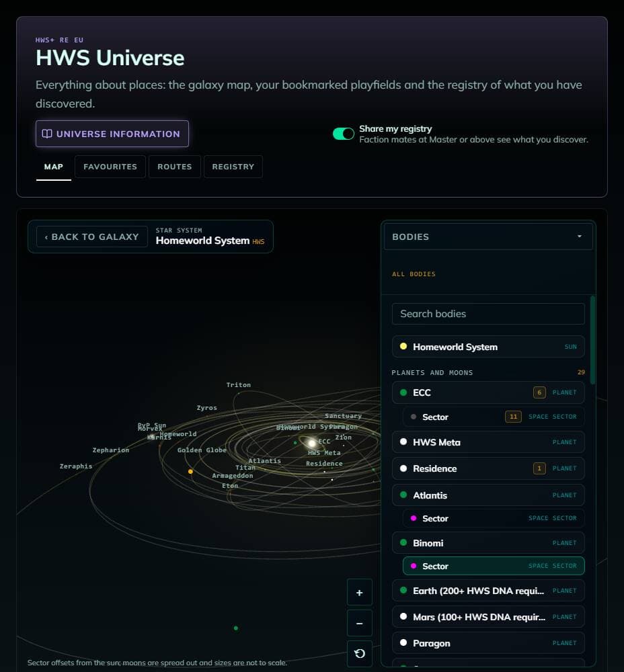624x672 pixels.
Task: Select the Sector row under ECC
Action: [494, 417]
